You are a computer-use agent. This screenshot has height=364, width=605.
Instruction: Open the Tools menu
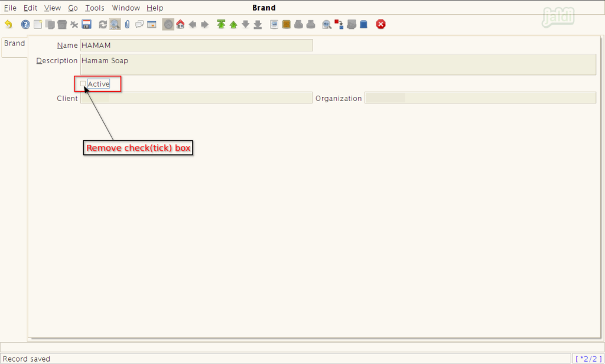tap(95, 8)
